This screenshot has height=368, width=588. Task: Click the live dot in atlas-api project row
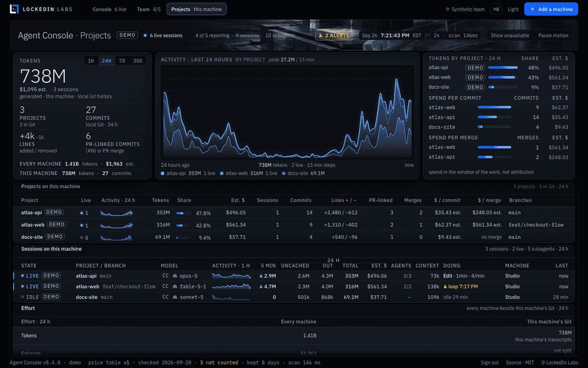[81, 213]
